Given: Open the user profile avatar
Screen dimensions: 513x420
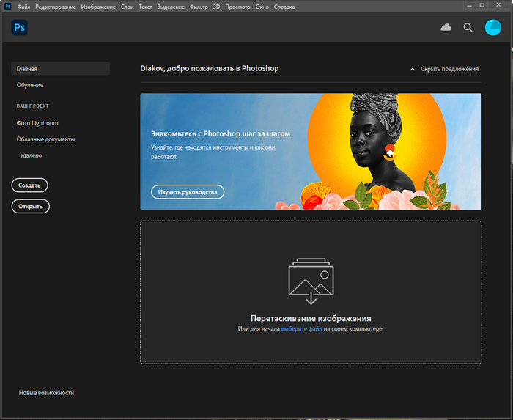Looking at the screenshot, I should pos(492,27).
